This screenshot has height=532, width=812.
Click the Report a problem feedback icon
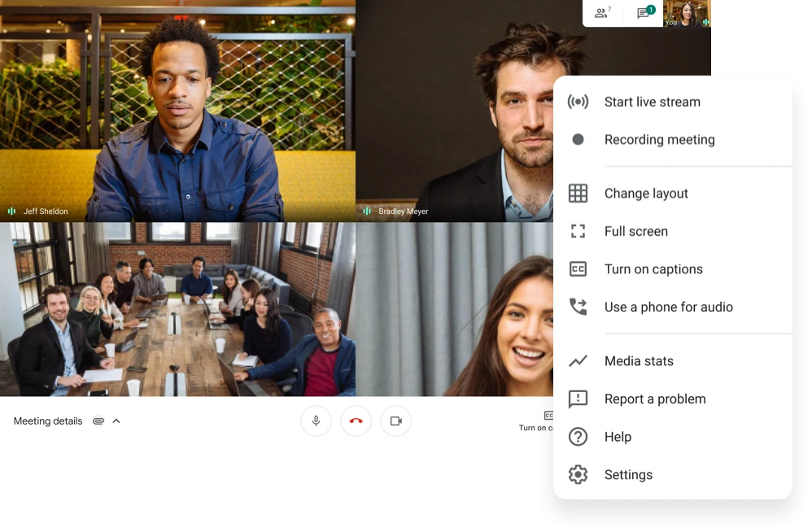point(578,399)
